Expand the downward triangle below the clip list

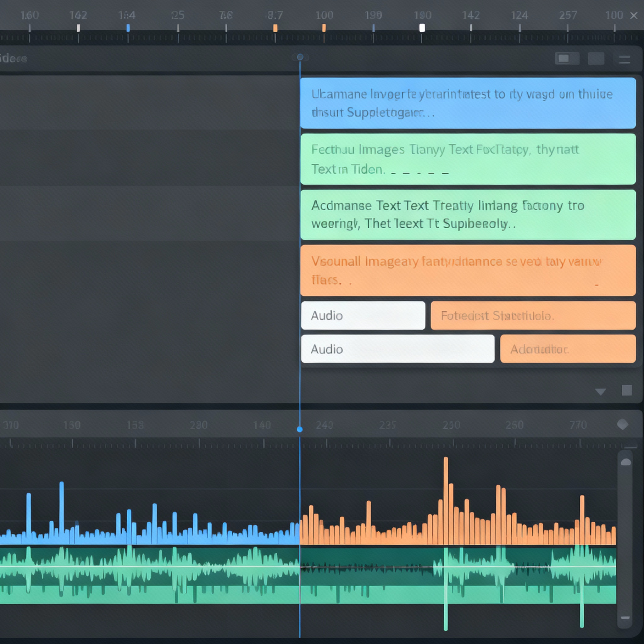point(600,391)
